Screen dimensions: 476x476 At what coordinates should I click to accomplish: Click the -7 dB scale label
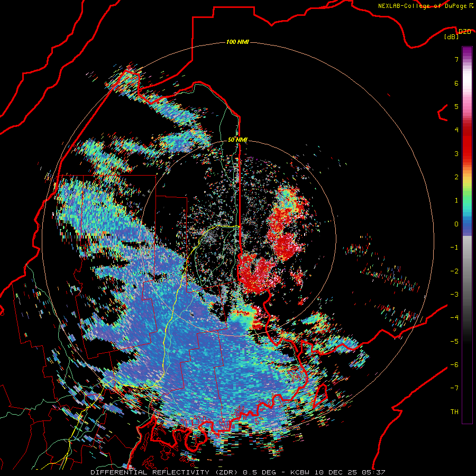coord(454,388)
